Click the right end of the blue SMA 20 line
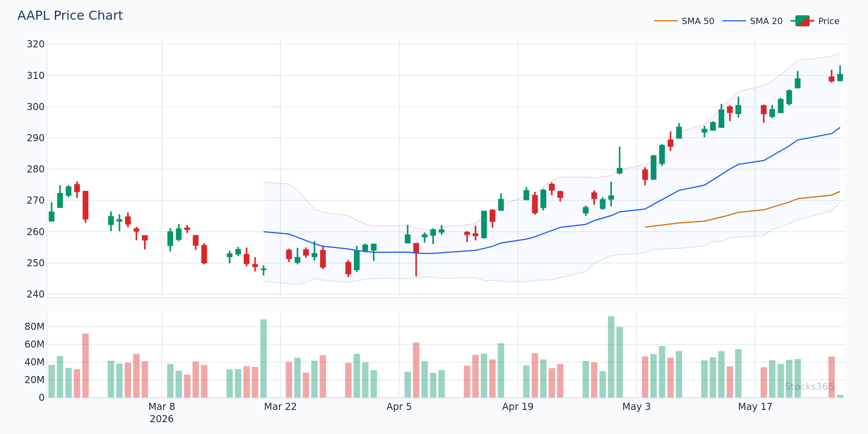868x434 pixels. pos(840,128)
